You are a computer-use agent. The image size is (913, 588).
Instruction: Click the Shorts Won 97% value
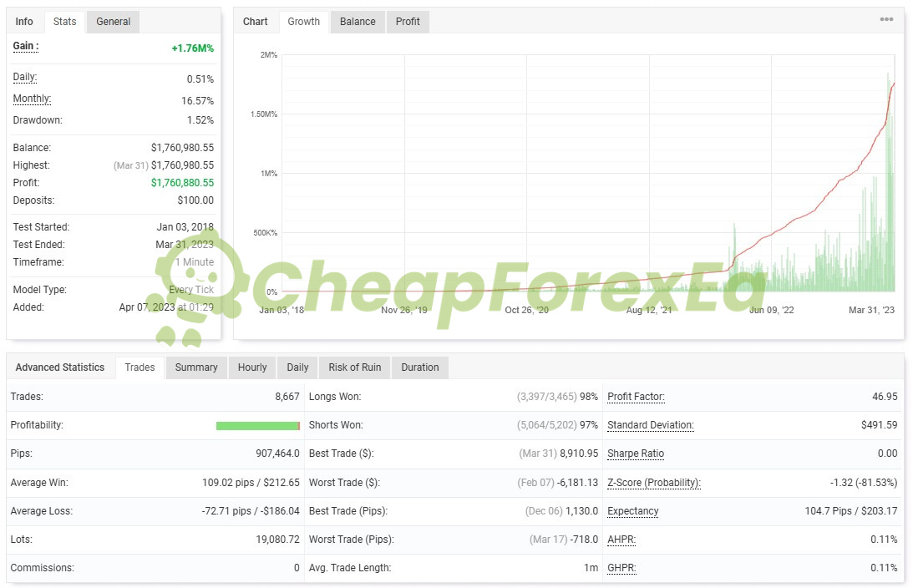[x=589, y=425]
